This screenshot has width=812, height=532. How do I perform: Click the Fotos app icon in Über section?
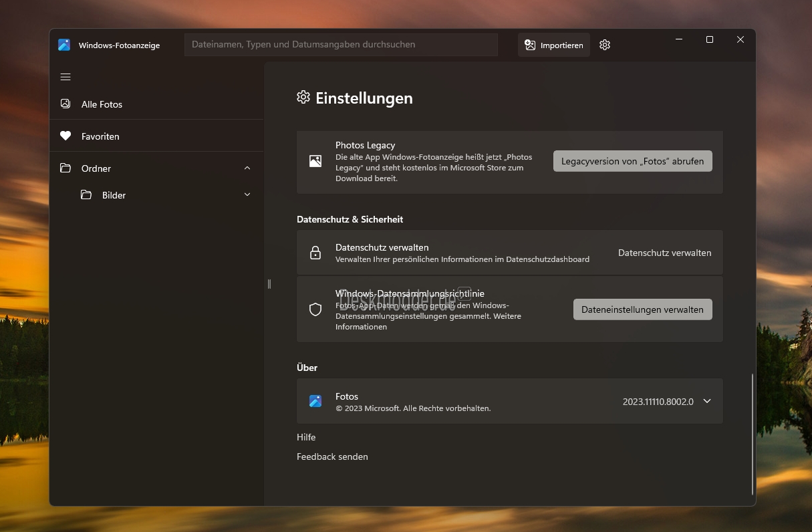point(315,401)
